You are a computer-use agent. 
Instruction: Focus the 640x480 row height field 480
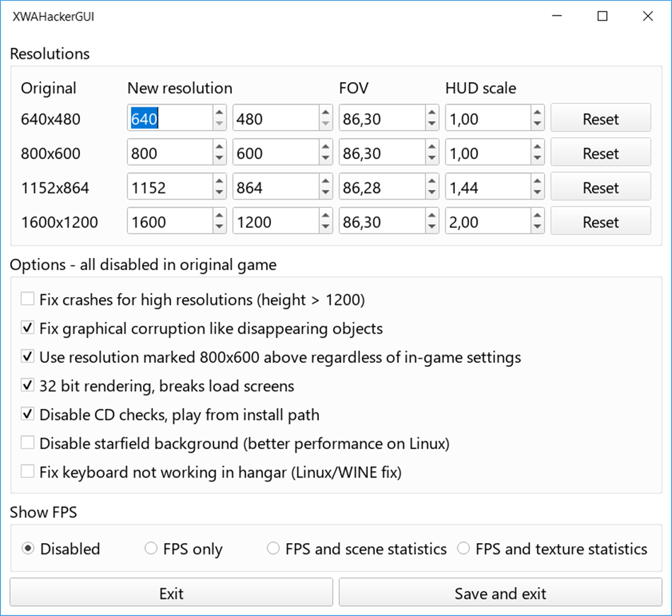[277, 118]
